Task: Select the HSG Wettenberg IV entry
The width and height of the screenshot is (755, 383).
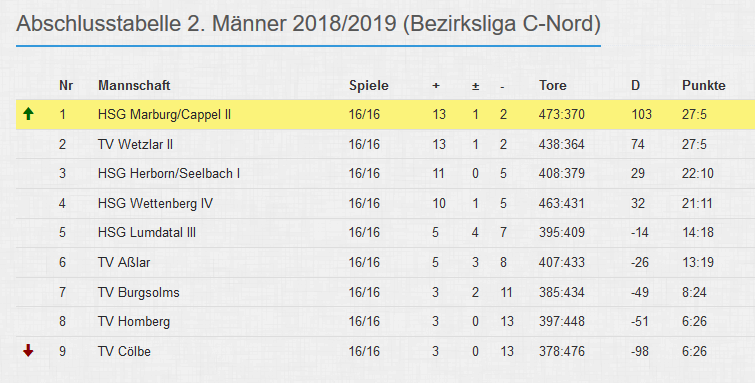Action: tap(155, 203)
